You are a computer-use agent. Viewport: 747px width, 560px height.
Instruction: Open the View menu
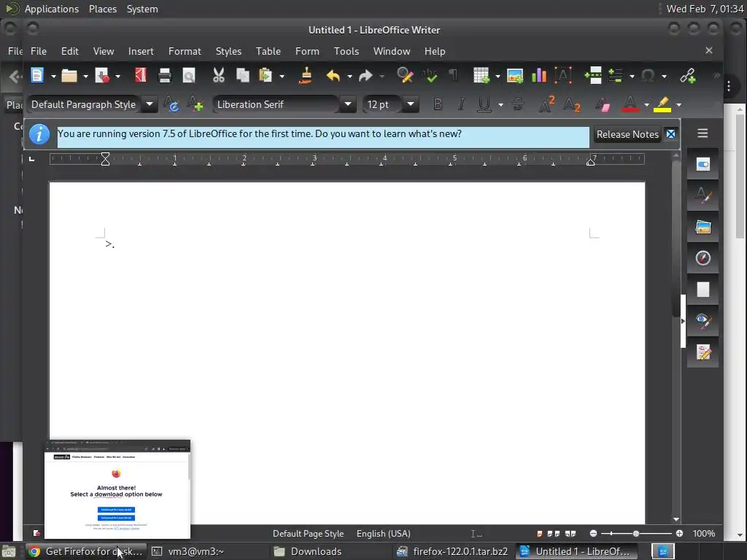click(x=104, y=51)
